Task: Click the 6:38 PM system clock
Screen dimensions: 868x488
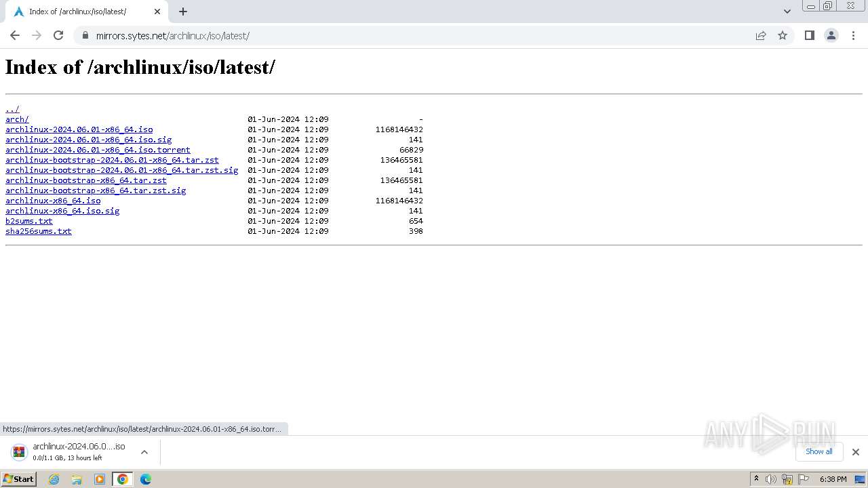Action: coord(833,479)
